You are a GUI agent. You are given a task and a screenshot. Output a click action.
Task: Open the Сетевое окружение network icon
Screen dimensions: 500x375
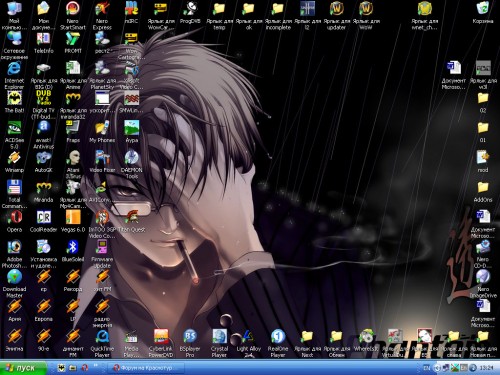tap(14, 39)
